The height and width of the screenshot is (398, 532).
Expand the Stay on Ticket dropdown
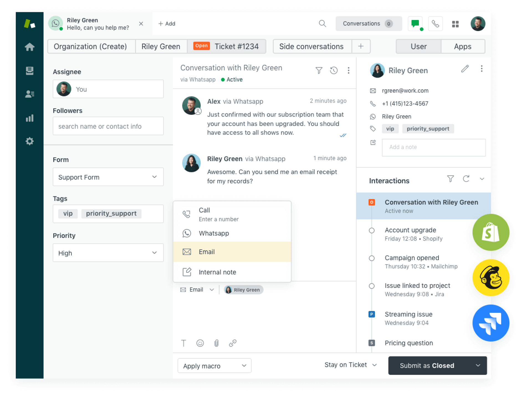(x=350, y=365)
